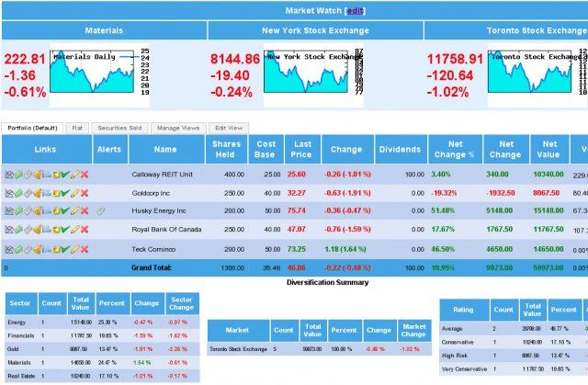
Task: Click the Grand Total label
Action: 152,267
